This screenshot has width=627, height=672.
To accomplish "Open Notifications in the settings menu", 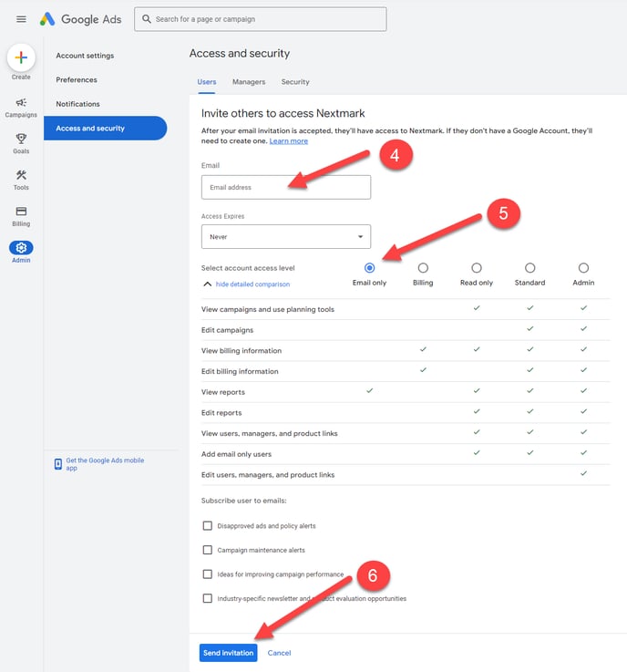I will [77, 104].
